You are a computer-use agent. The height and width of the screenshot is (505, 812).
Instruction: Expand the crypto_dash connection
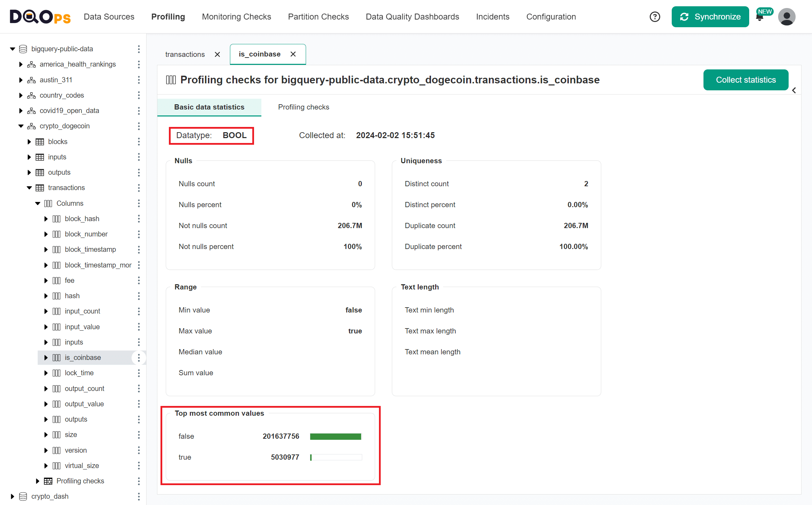point(13,496)
